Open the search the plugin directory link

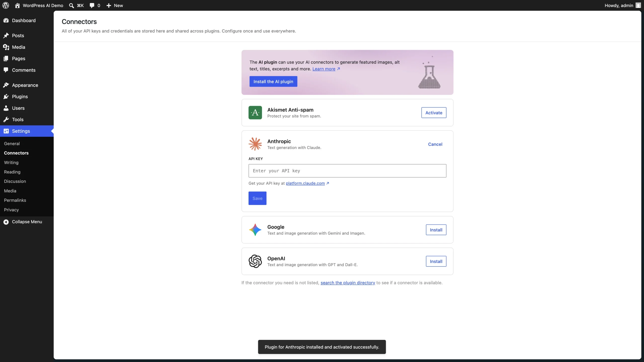[348, 283]
